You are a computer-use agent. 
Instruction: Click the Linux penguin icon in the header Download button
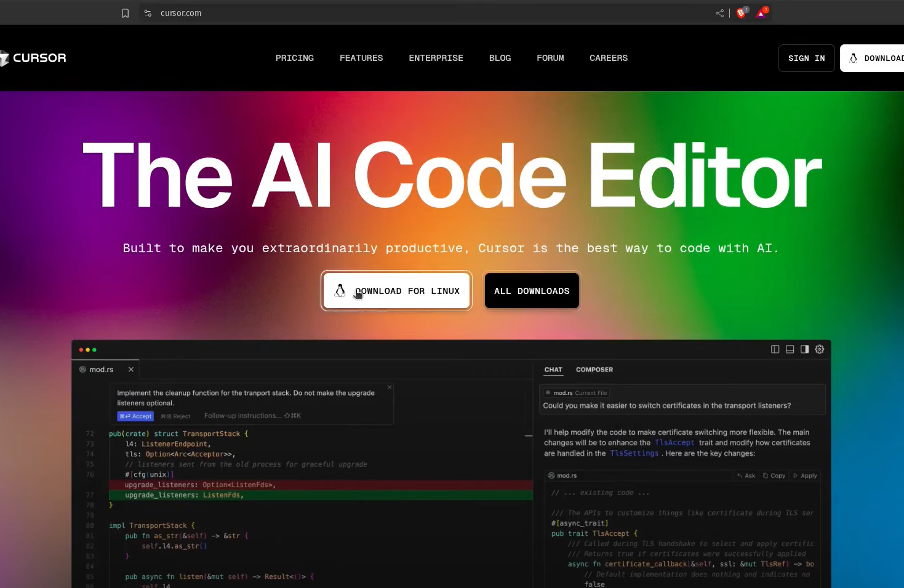click(854, 58)
